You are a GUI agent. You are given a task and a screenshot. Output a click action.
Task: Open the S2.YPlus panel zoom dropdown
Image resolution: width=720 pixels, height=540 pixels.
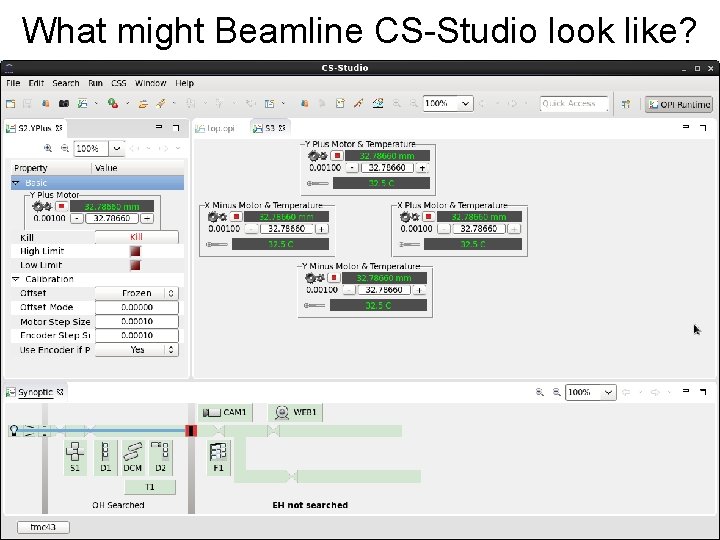117,148
